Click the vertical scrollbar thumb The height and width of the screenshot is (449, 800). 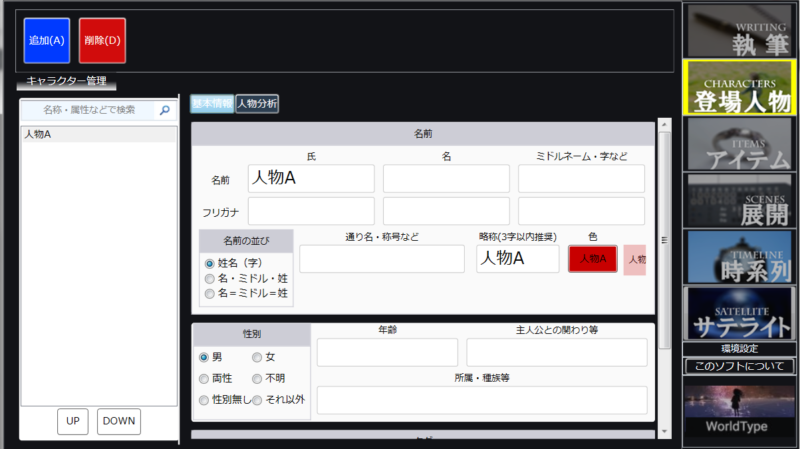point(664,240)
